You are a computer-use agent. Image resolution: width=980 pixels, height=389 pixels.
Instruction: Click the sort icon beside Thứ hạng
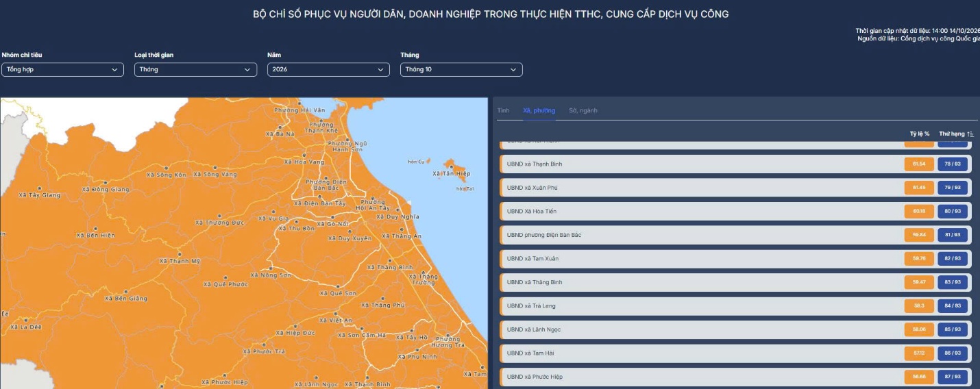click(970, 134)
